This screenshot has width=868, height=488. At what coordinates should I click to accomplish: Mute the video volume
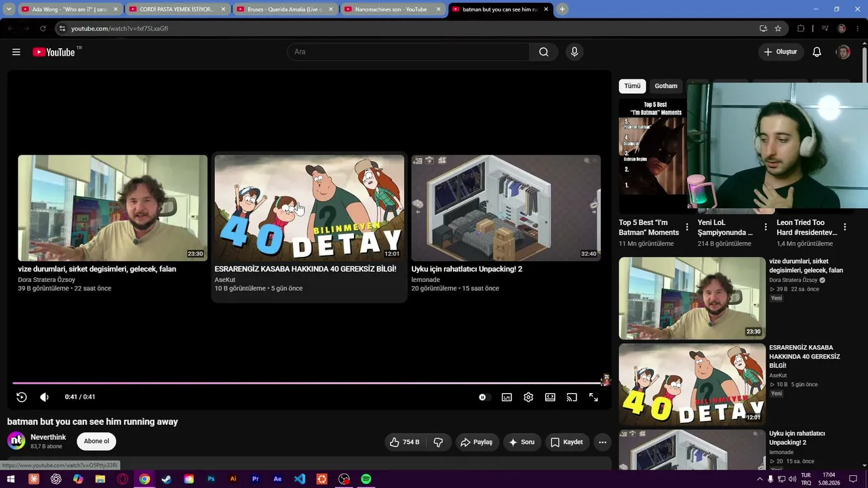[x=44, y=397]
